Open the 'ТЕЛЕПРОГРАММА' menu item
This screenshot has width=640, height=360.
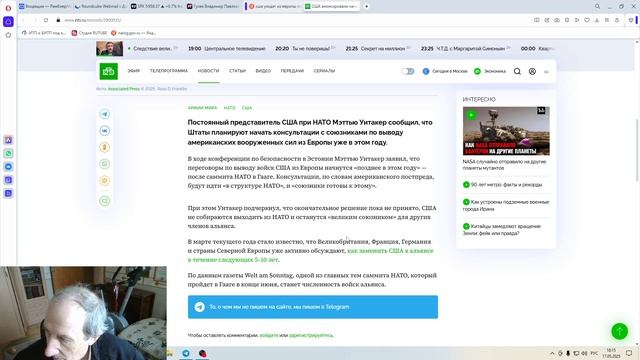pyautogui.click(x=169, y=71)
